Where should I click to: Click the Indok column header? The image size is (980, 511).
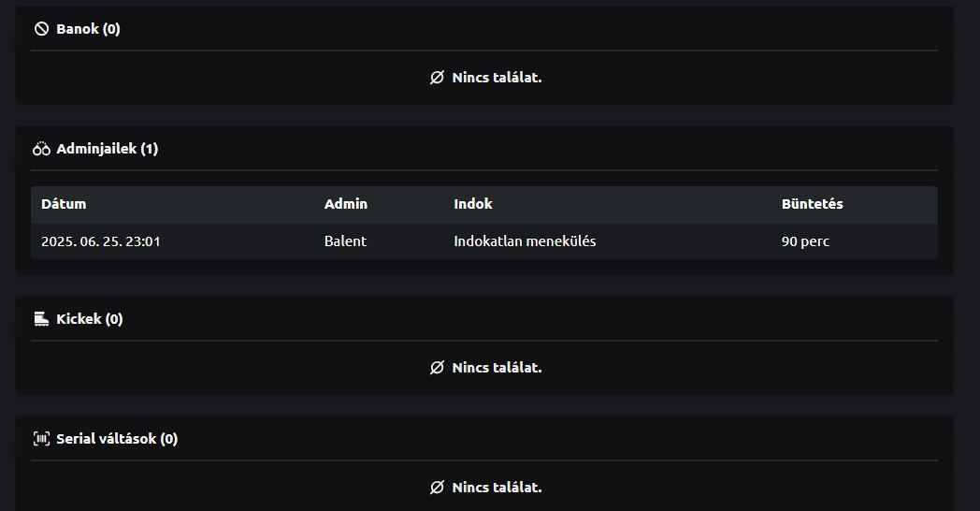[x=473, y=204]
